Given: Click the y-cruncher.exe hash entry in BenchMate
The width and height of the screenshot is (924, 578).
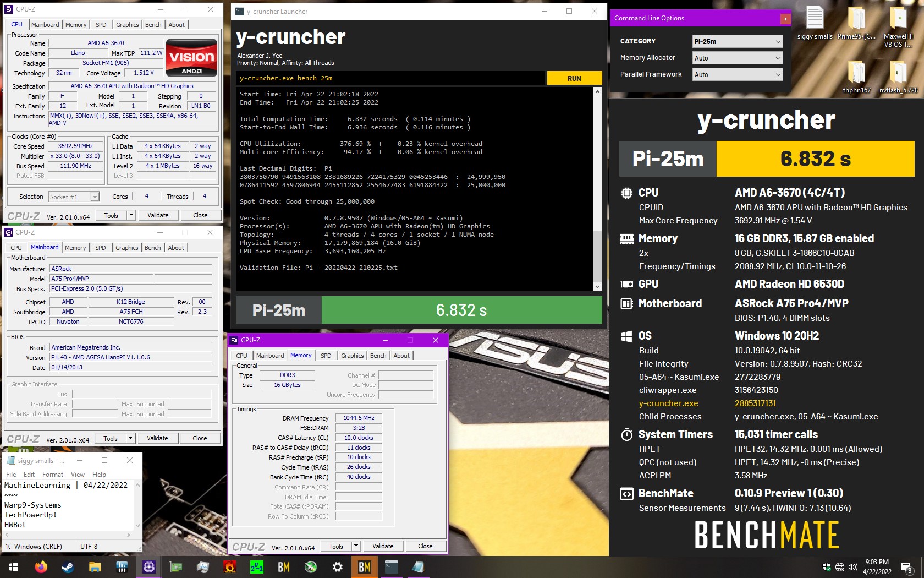Looking at the screenshot, I should tap(755, 403).
